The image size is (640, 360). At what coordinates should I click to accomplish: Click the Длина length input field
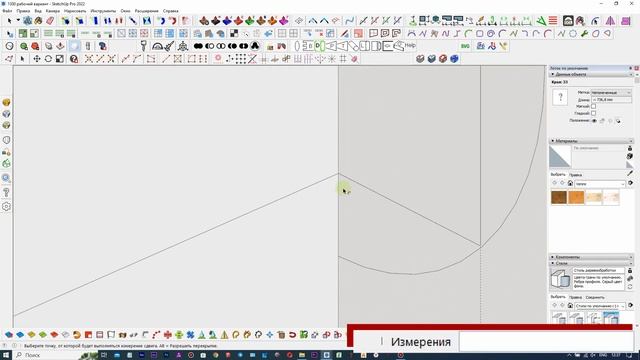611,100
